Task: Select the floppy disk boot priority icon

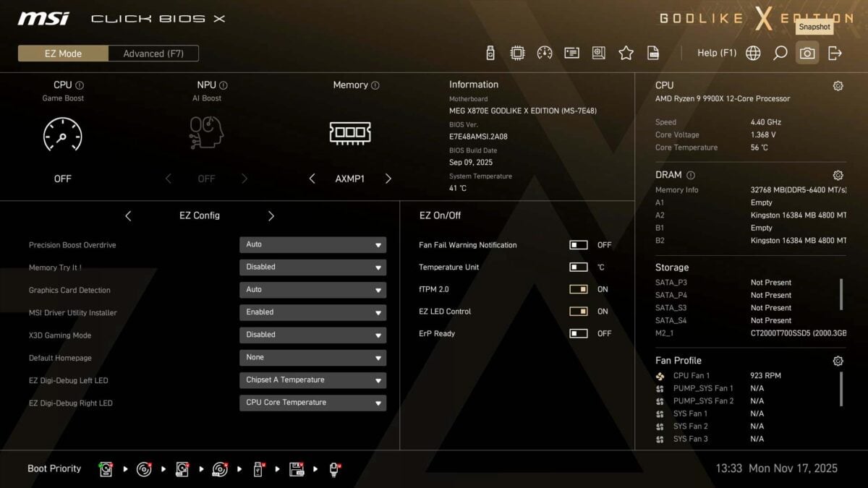Action: [297, 469]
